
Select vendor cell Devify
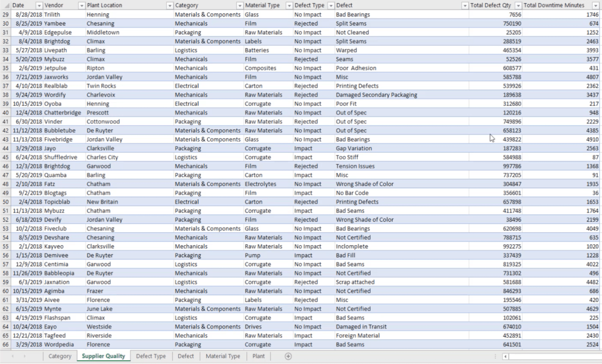click(x=64, y=220)
